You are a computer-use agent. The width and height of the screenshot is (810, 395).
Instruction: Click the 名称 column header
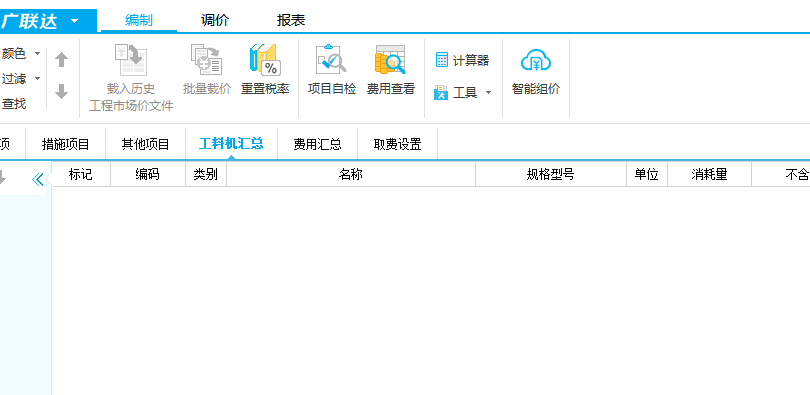coord(351,175)
